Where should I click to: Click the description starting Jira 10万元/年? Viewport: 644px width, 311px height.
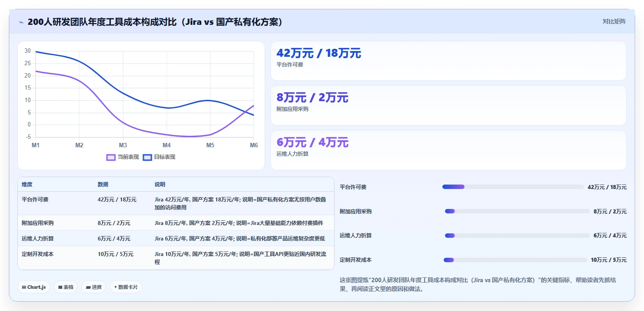tap(240, 258)
